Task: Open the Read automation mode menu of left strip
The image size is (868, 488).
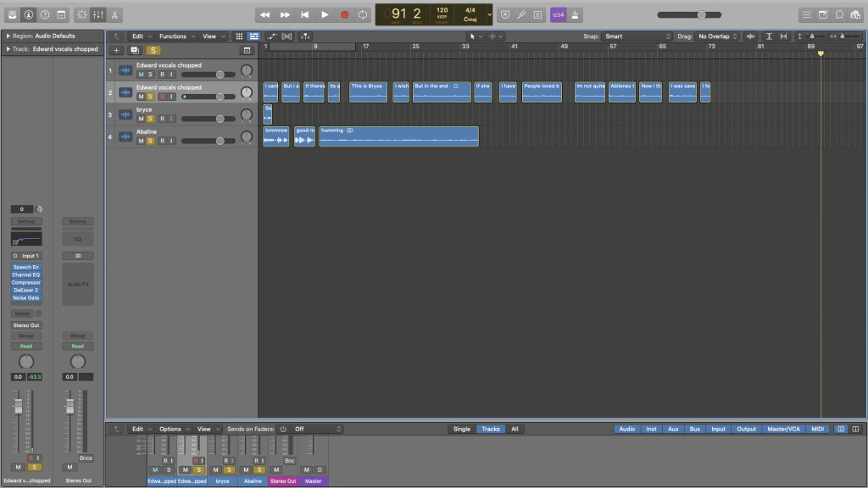Action: pyautogui.click(x=26, y=347)
